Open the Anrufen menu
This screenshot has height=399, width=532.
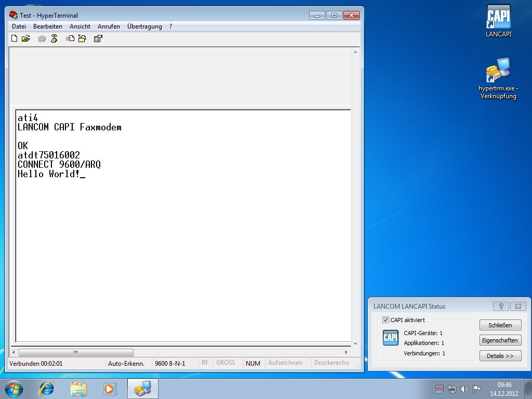pos(109,26)
